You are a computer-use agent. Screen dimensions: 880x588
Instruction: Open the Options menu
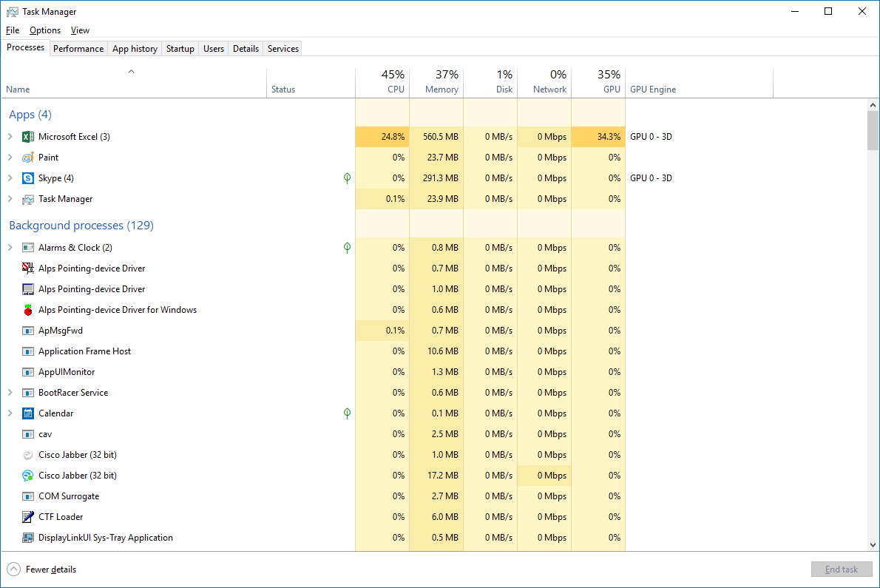[45, 30]
